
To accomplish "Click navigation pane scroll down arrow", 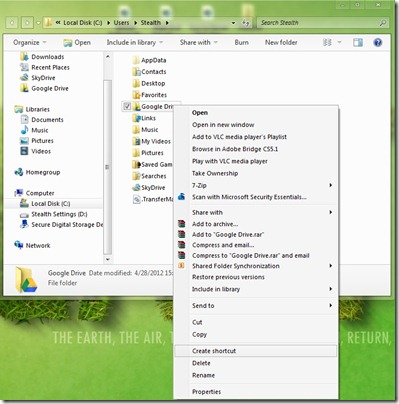I will [x=107, y=259].
